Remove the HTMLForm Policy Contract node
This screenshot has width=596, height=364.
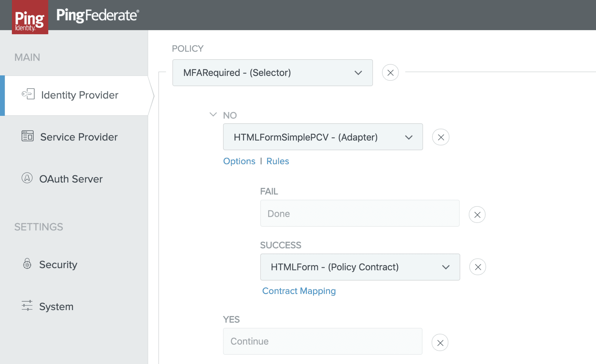[478, 267]
